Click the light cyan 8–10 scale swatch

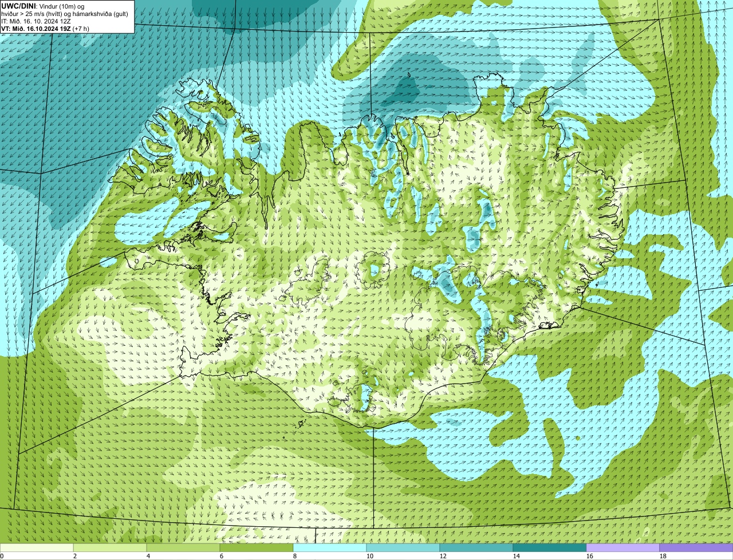330,547
